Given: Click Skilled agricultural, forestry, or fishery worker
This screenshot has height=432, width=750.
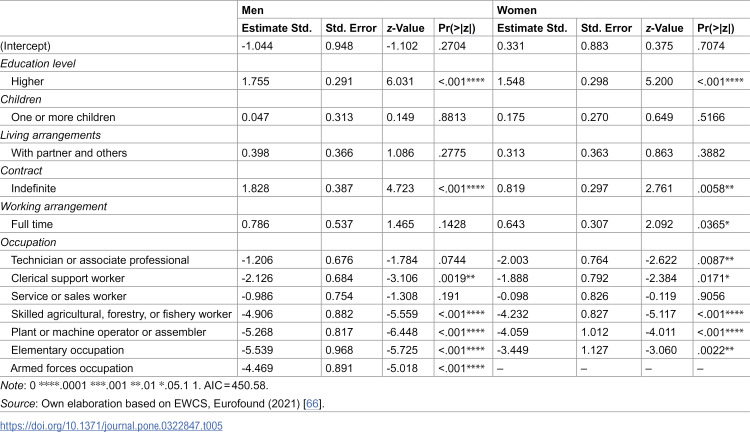Looking at the screenshot, I should pos(121,314).
